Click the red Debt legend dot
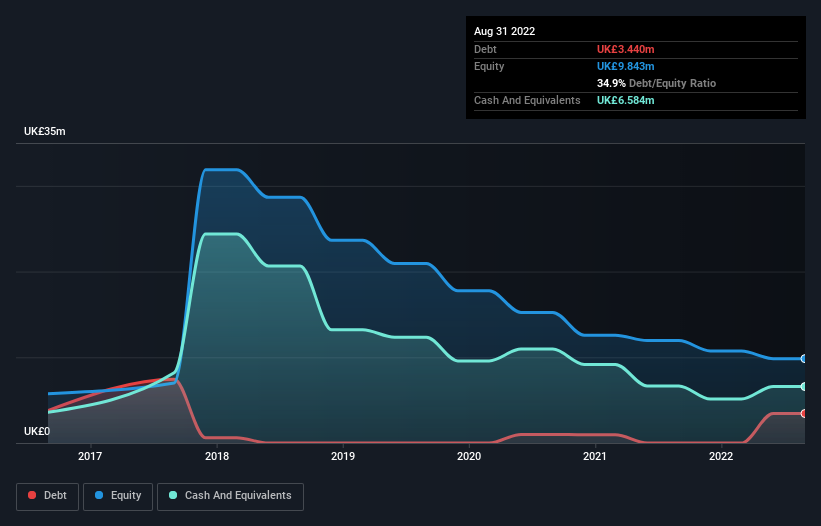Viewport: 821px width, 526px height. coord(32,495)
